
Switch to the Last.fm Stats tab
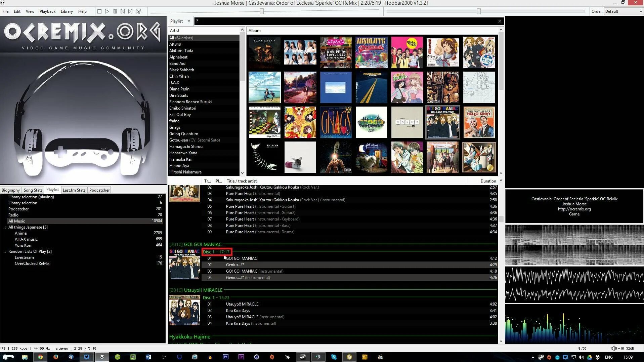click(74, 190)
